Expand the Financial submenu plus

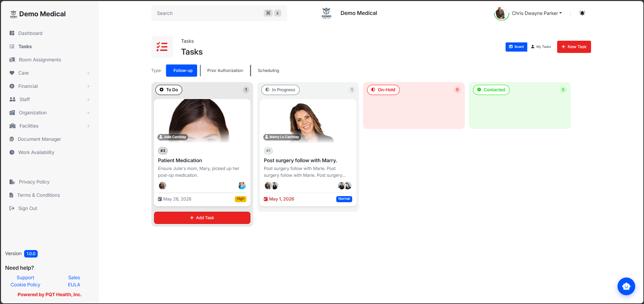pyautogui.click(x=88, y=86)
